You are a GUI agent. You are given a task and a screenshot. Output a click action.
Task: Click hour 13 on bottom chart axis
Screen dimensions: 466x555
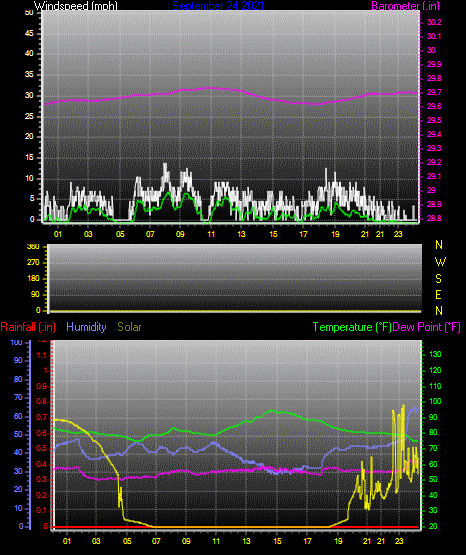tap(246, 541)
